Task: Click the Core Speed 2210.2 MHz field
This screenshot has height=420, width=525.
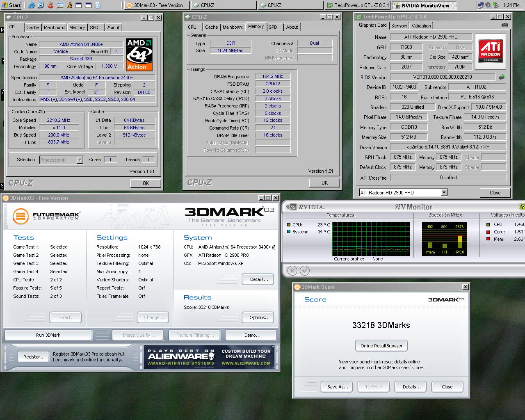Action: pos(59,120)
